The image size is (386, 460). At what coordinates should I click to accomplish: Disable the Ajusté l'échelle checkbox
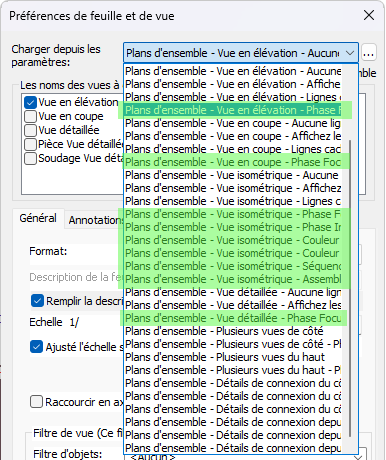tap(36, 347)
